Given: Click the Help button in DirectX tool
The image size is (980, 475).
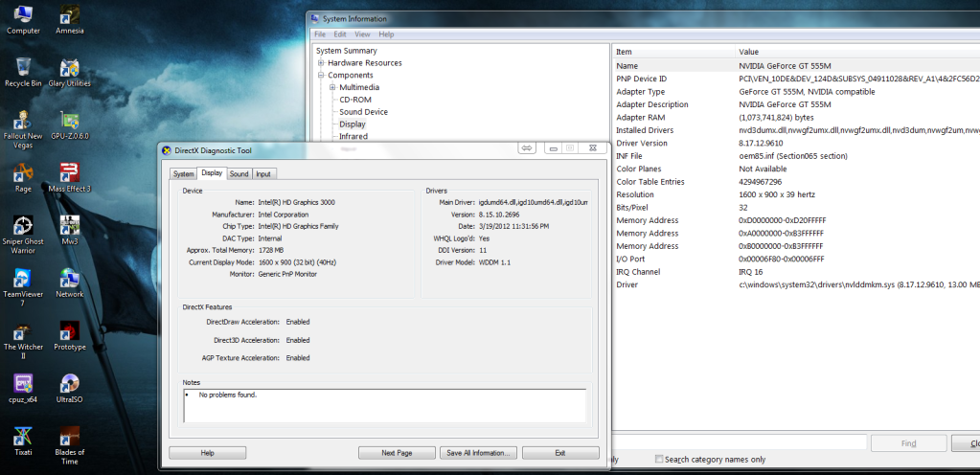Looking at the screenshot, I should click(x=208, y=453).
